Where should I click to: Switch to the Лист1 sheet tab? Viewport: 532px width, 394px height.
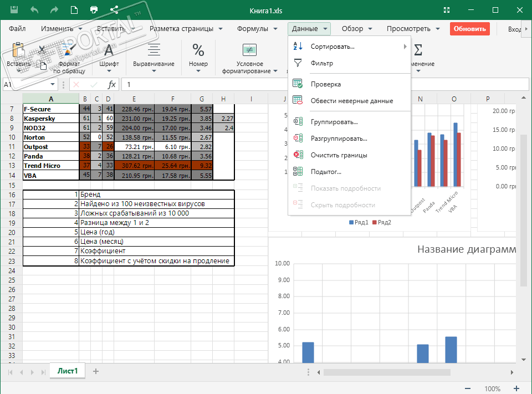point(68,371)
